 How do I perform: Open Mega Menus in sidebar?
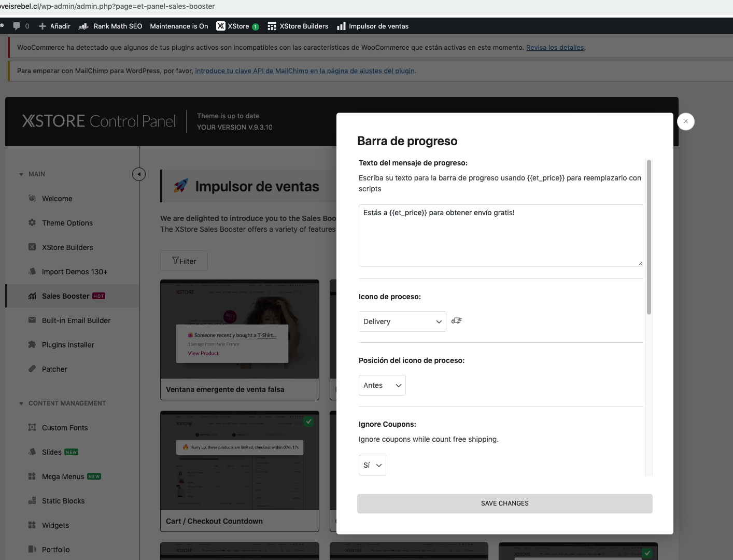(63, 477)
